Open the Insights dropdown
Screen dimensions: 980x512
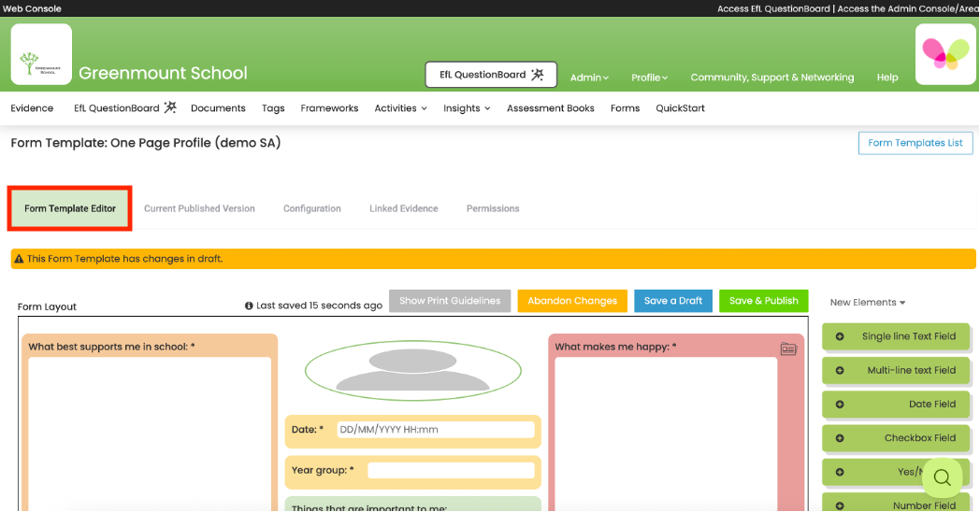pyautogui.click(x=467, y=108)
